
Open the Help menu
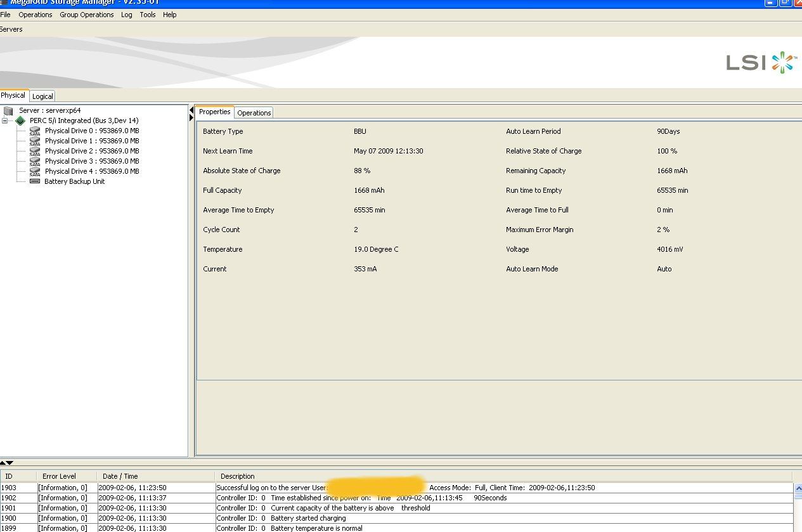click(170, 15)
